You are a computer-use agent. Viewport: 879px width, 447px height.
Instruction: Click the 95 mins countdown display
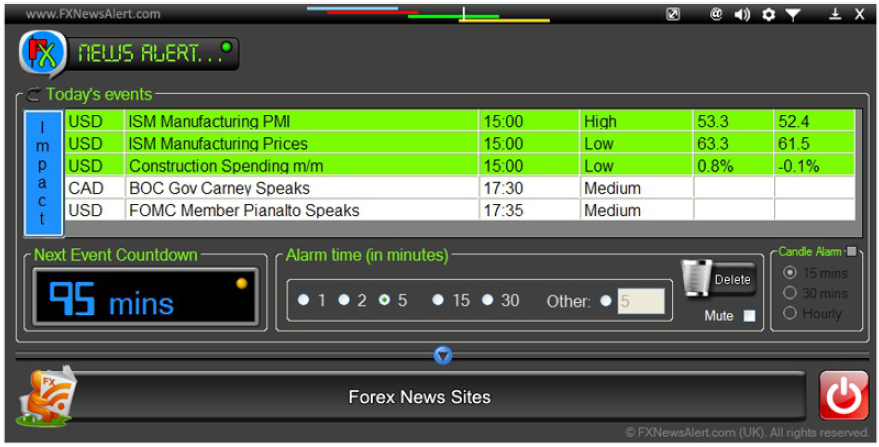(145, 297)
